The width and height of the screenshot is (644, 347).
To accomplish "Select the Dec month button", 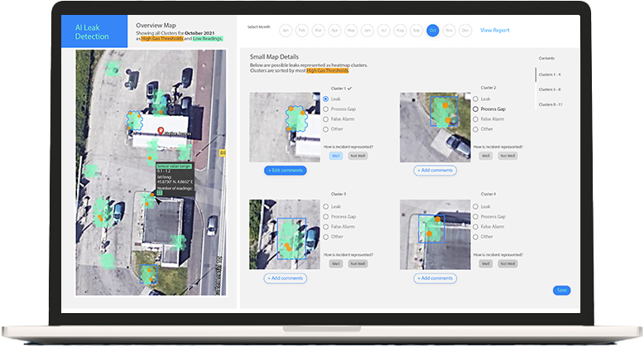I will pyautogui.click(x=465, y=31).
